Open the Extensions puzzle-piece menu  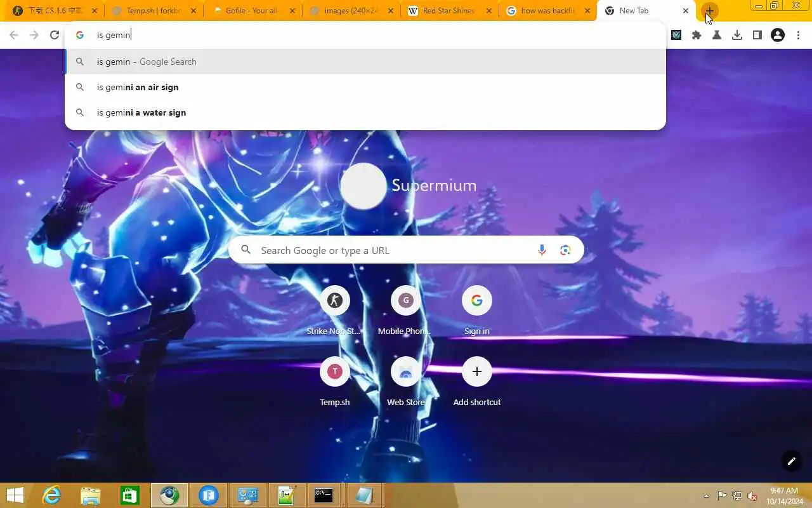tap(697, 35)
